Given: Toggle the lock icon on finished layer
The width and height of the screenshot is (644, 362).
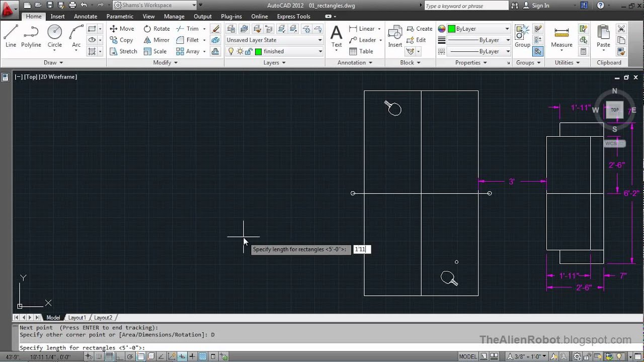Looking at the screenshot, I should (x=249, y=51).
